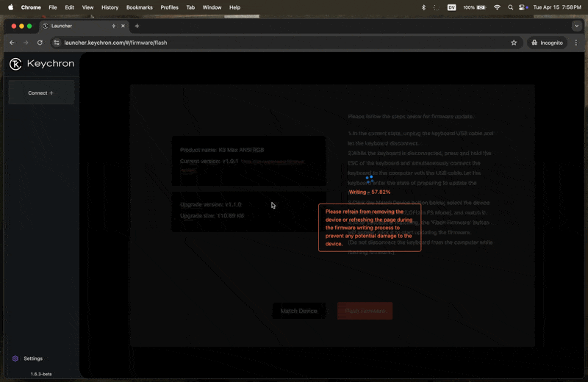
Task: Open the Bookmarks menu
Action: point(140,7)
